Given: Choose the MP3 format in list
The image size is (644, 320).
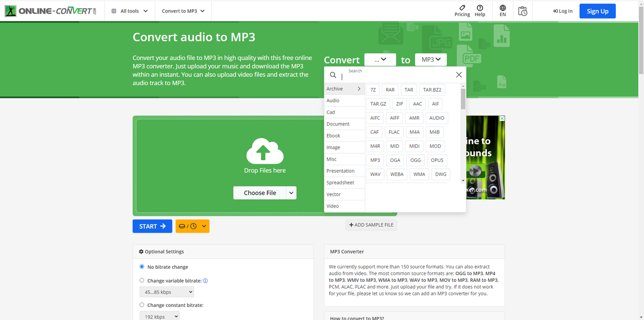Looking at the screenshot, I should click(375, 160).
